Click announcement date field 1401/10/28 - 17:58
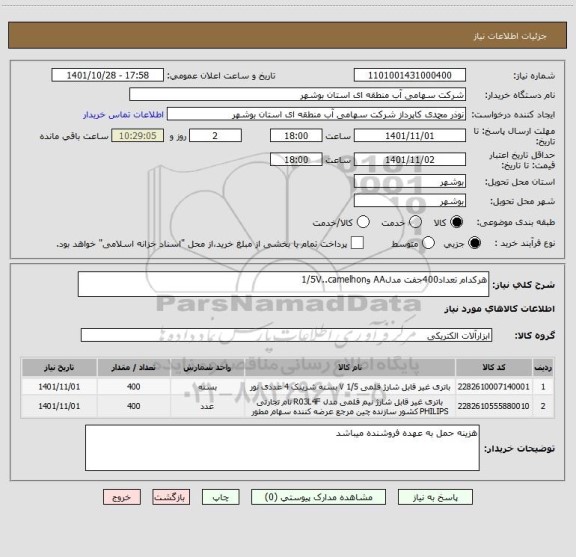The height and width of the screenshot is (557, 576). point(108,75)
